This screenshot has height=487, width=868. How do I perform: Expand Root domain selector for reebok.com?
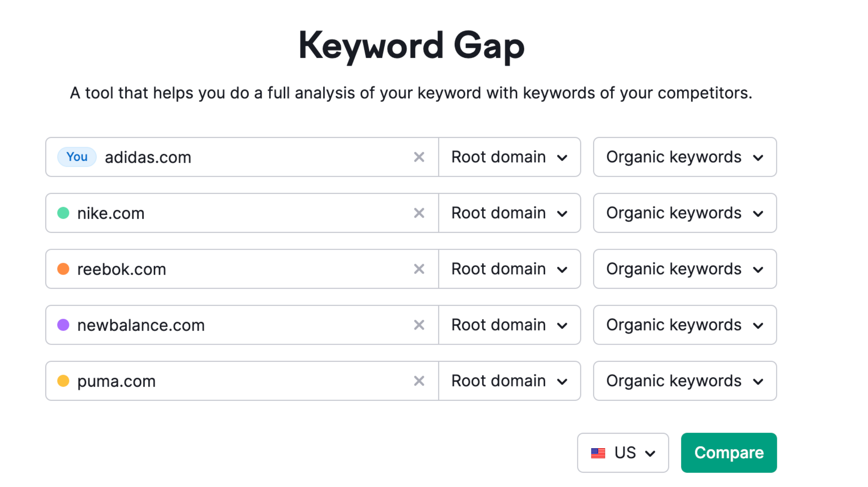tap(509, 269)
